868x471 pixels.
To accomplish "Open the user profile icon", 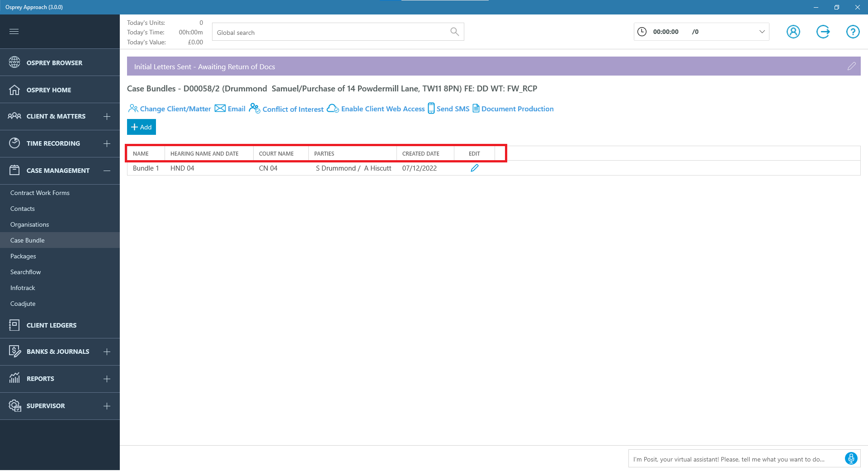I will pyautogui.click(x=793, y=32).
